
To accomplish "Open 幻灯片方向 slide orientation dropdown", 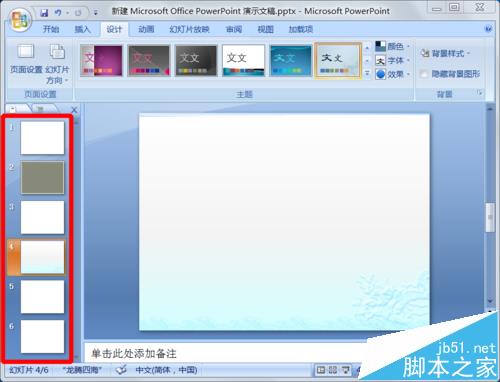I will pos(57,64).
